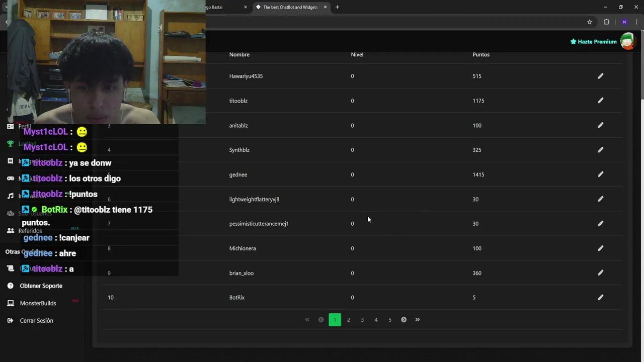Edit gednee's entry via pencil icon
This screenshot has height=362, width=644.
click(x=600, y=174)
